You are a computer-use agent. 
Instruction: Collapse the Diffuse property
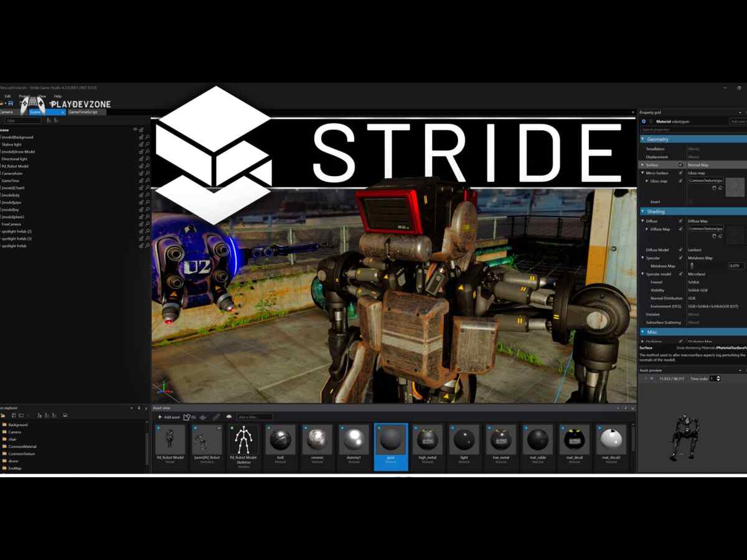tap(642, 221)
